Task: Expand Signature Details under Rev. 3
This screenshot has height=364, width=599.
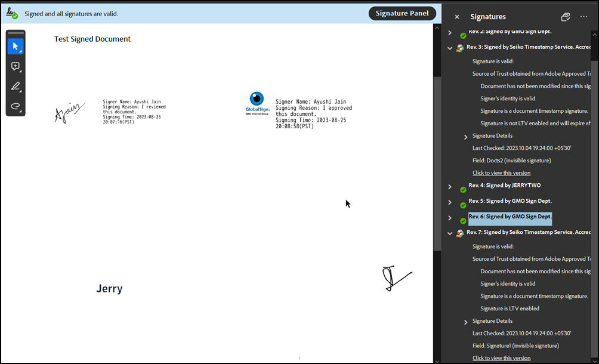Action: [466, 137]
